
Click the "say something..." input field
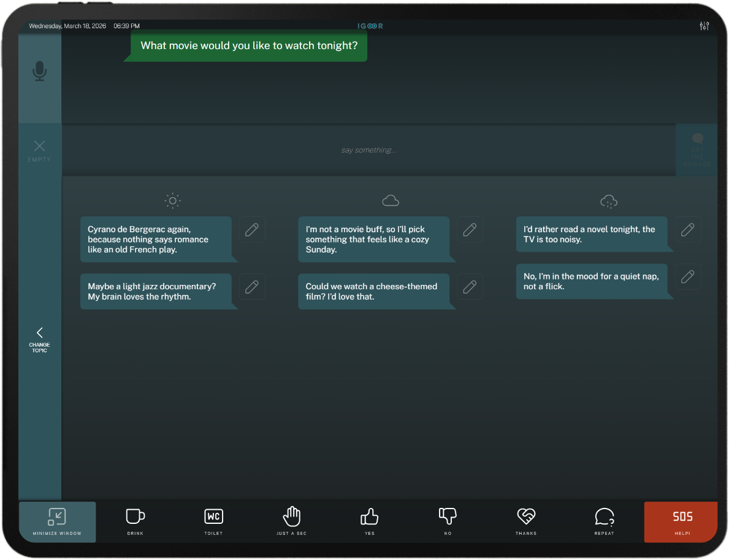pyautogui.click(x=368, y=150)
